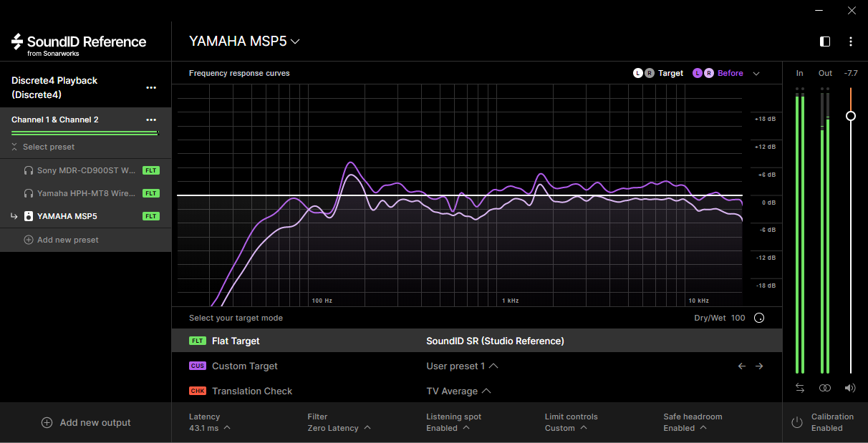Open Discrete4 Playback options menu

pyautogui.click(x=151, y=87)
